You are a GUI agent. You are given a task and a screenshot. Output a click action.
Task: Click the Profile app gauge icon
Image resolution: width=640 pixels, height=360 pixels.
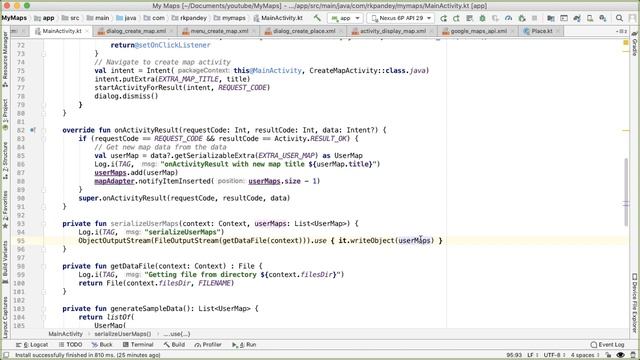508,18
